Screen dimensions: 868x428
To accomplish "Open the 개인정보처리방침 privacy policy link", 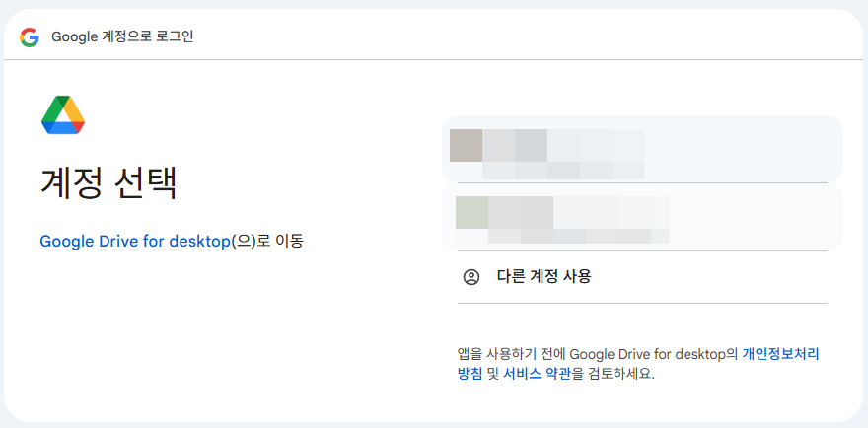I will click(780, 353).
